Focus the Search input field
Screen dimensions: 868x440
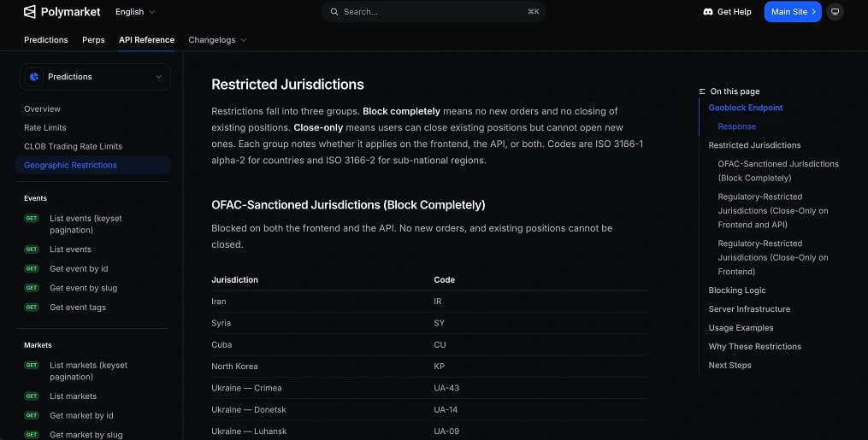point(434,12)
